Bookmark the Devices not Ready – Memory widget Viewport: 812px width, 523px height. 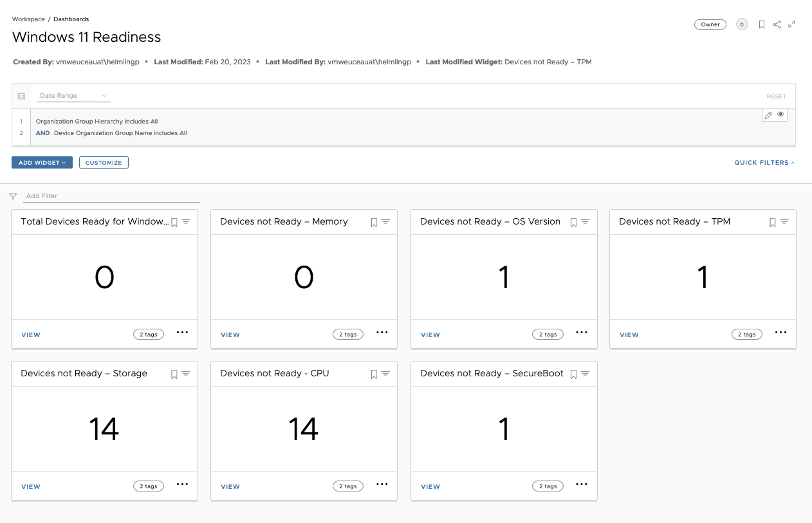374,222
